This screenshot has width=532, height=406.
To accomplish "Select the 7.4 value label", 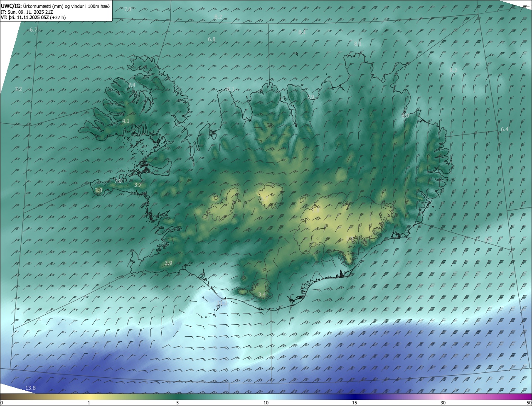I will 132,85.
